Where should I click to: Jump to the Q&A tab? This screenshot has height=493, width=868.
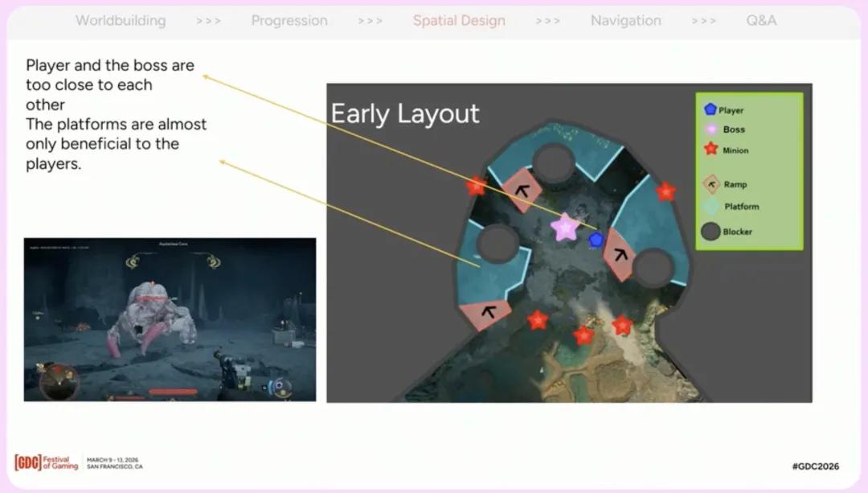click(762, 20)
